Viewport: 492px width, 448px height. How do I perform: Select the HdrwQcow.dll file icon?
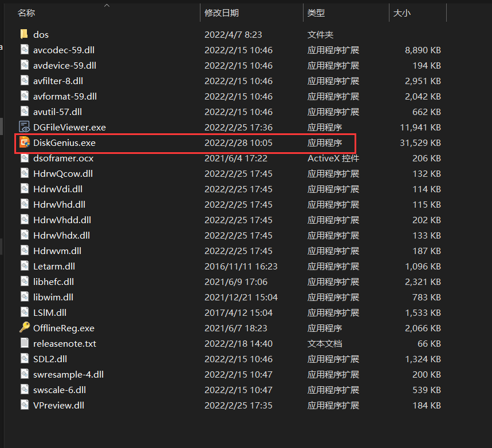click(x=25, y=173)
